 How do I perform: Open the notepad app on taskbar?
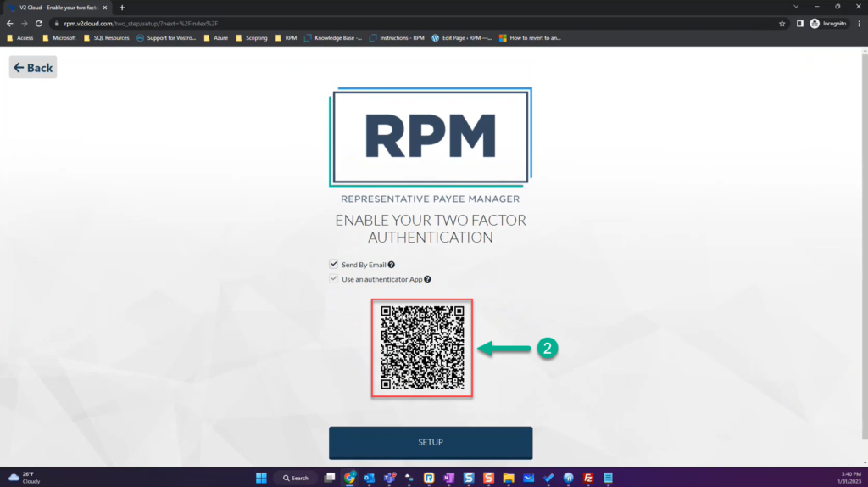tap(608, 478)
